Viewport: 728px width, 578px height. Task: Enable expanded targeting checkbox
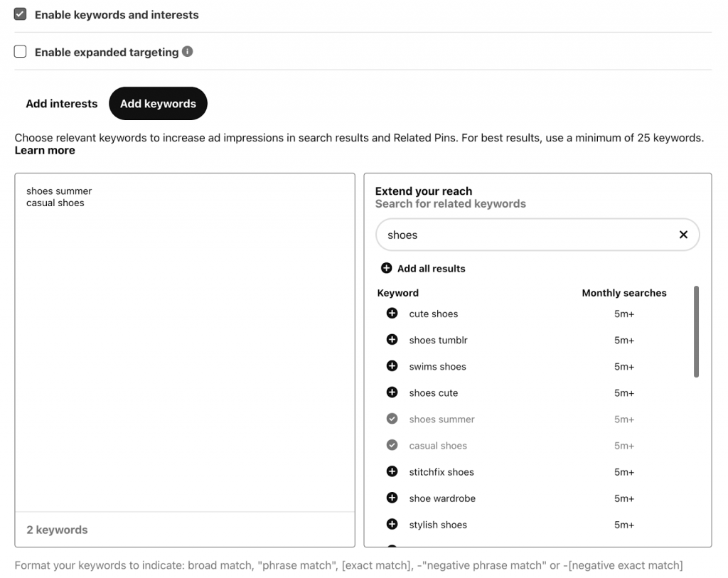pyautogui.click(x=21, y=51)
